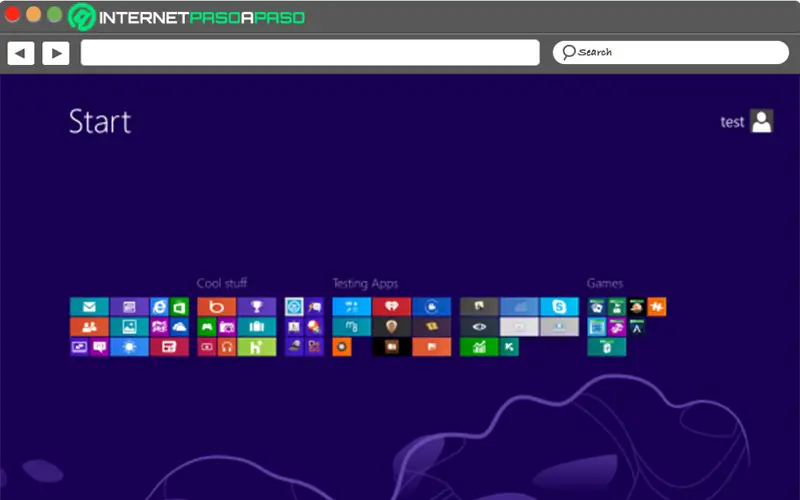Open the light blue tools tile in Testing Apps
The image size is (800, 500).
pyautogui.click(x=352, y=307)
